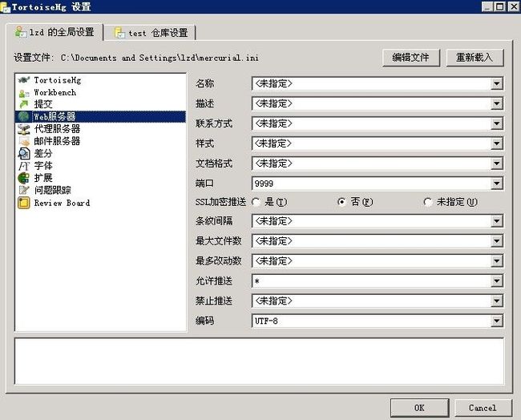Click the 邮件服务器 envelope icon

coord(23,141)
